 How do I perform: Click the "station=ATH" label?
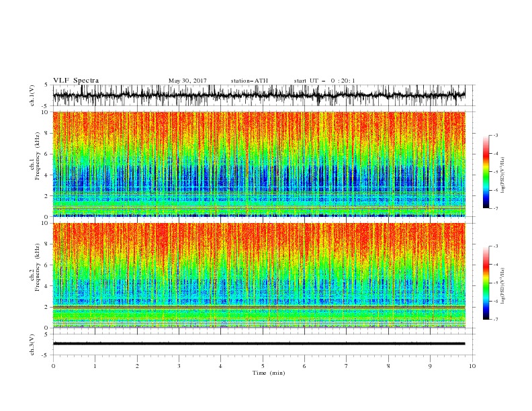249,81
